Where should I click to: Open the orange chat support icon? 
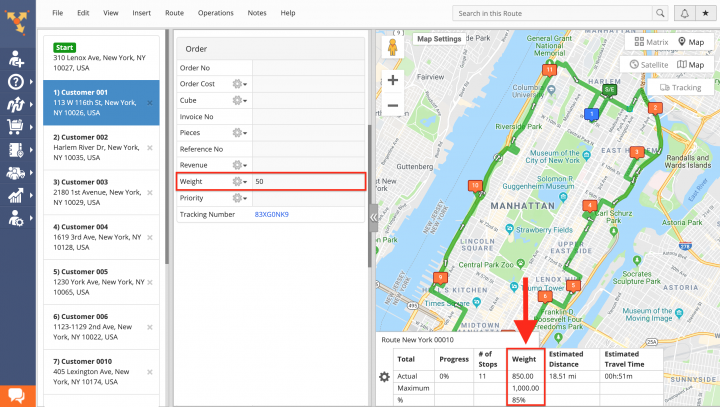[x=17, y=396]
